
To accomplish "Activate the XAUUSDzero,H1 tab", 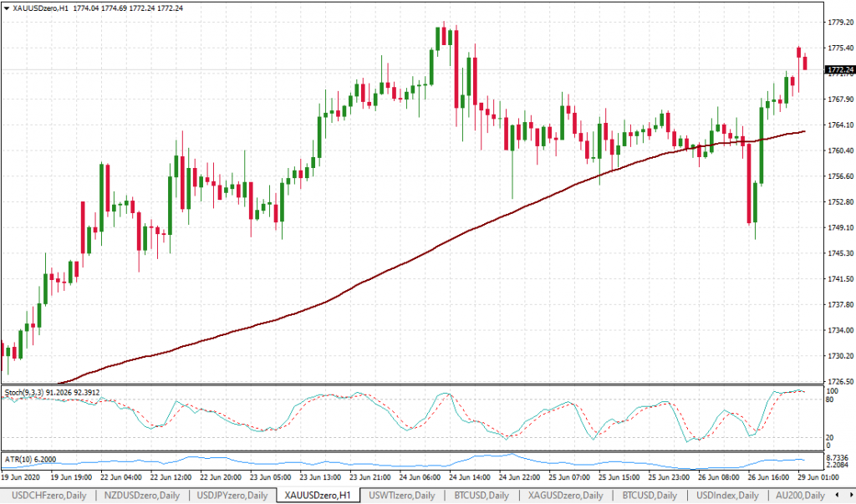I will pyautogui.click(x=318, y=496).
